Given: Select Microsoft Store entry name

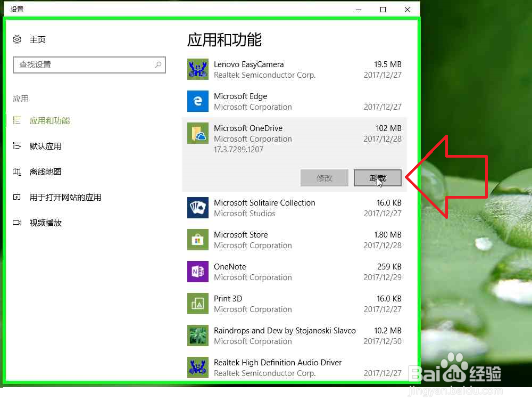Looking at the screenshot, I should click(x=240, y=235).
